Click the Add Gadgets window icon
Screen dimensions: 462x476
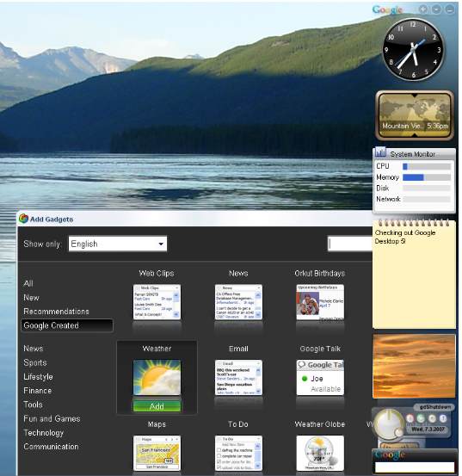click(23, 219)
